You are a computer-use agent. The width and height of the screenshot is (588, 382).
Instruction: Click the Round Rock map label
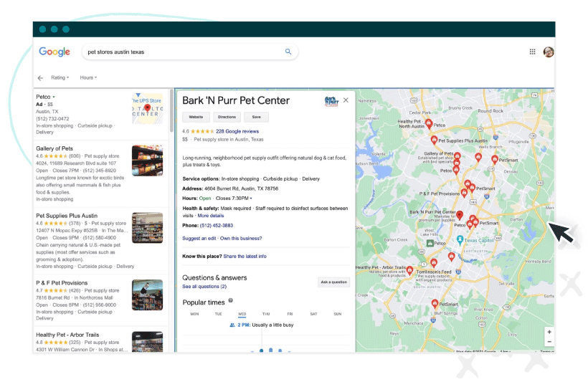tap(490, 111)
